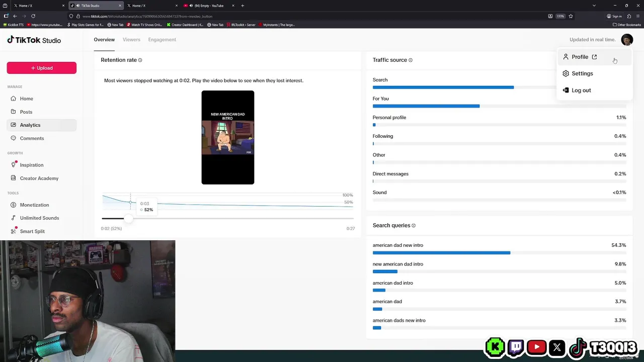Open Play Slots Games bookmark
The width and height of the screenshot is (644, 362).
click(85, 25)
